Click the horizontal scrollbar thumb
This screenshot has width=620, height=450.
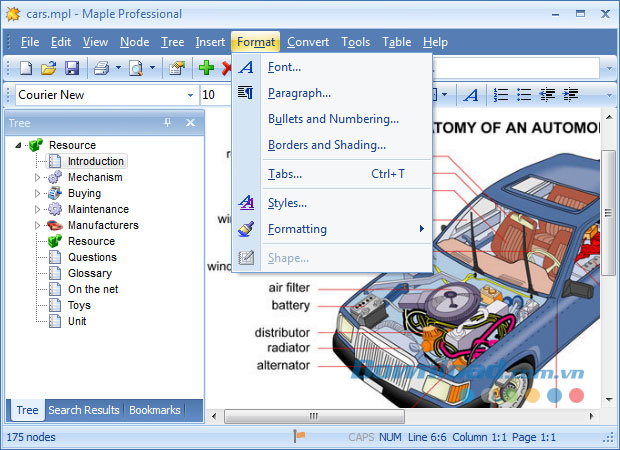(x=314, y=416)
